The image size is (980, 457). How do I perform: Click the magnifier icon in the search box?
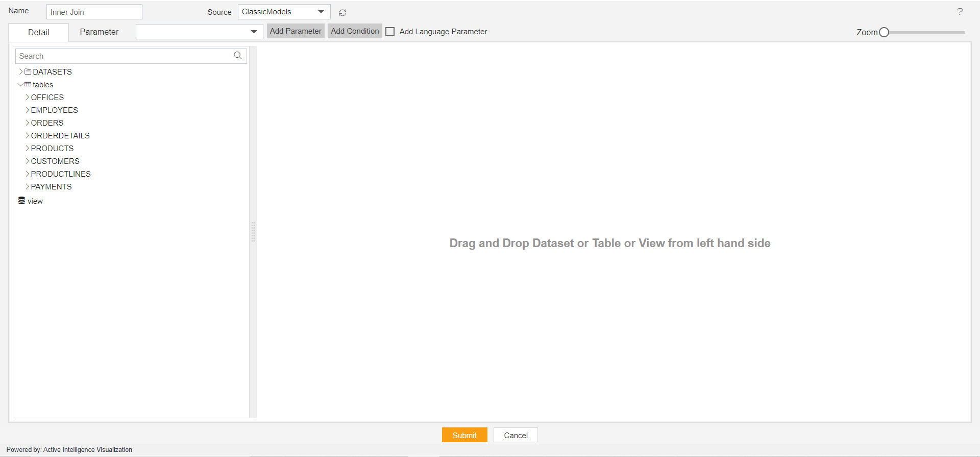tap(238, 56)
